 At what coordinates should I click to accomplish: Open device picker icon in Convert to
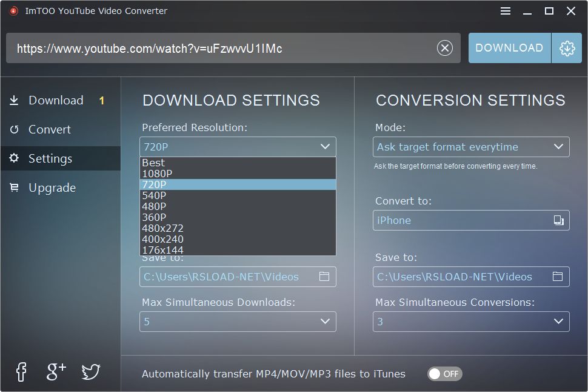tap(559, 220)
